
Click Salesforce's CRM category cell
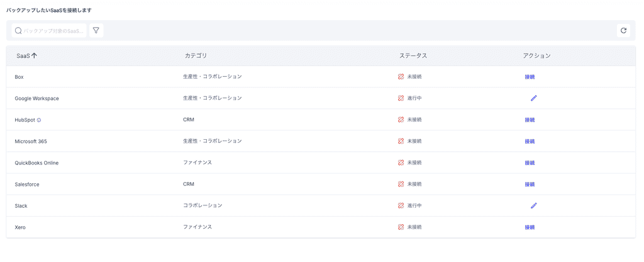(x=189, y=184)
